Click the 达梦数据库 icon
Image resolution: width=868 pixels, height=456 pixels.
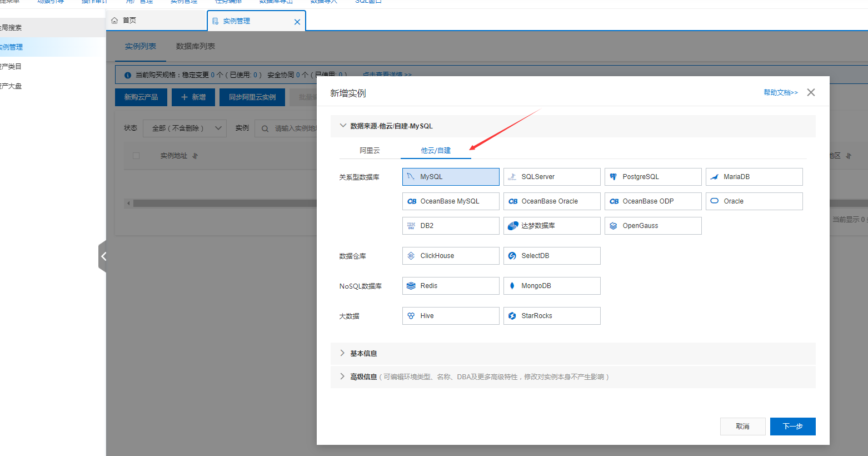513,226
